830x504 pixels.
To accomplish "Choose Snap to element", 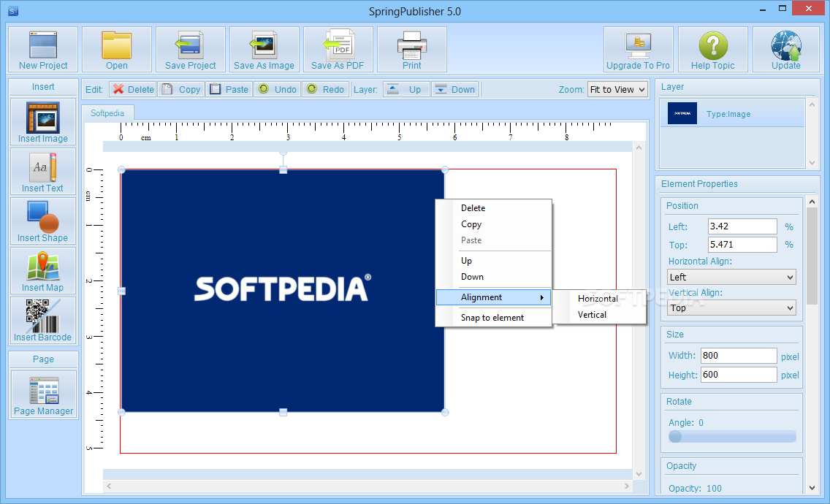I will [x=493, y=318].
